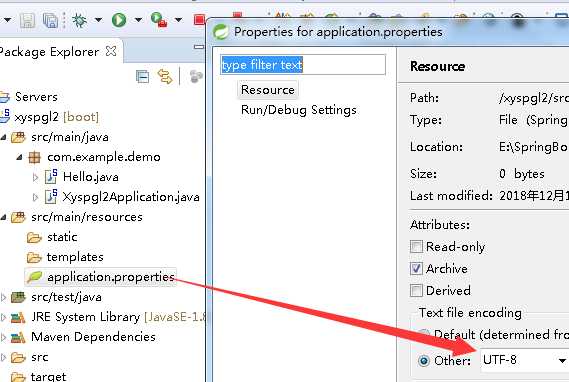Open the Debug launch dropdown arrow

[98, 20]
